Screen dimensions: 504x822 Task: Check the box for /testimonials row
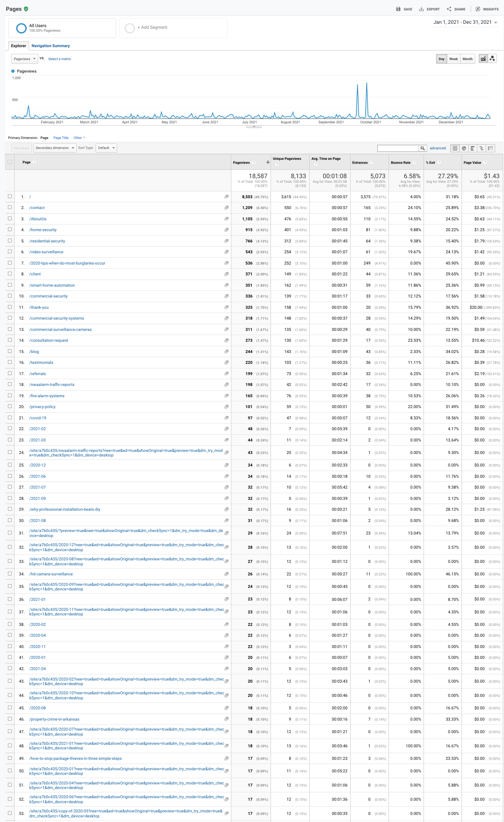(x=10, y=362)
